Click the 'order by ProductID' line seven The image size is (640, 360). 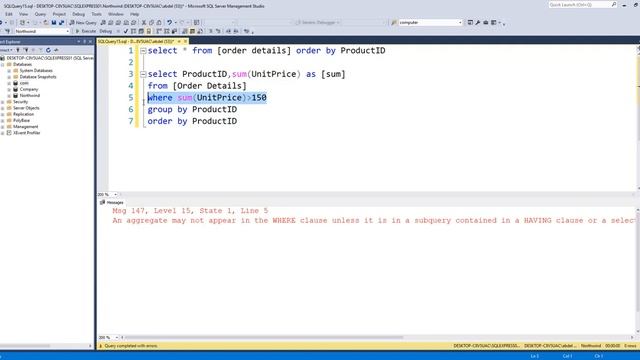point(192,121)
